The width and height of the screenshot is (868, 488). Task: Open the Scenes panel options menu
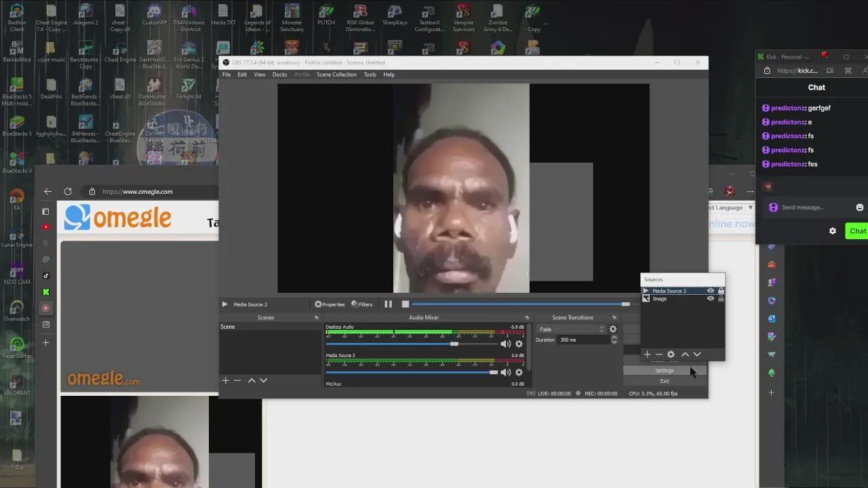[316, 317]
